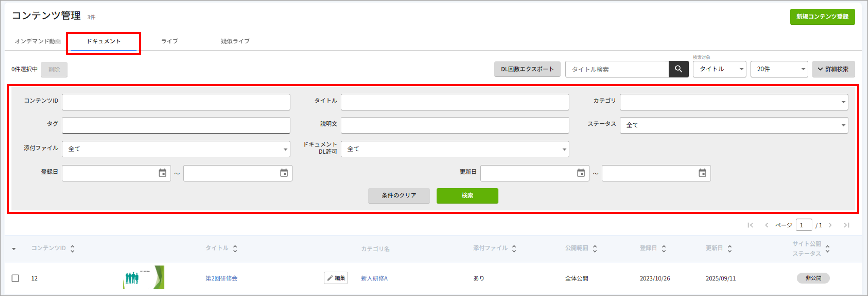The height and width of the screenshot is (296, 868).
Task: Open the ステータス dropdown
Action: pos(734,125)
